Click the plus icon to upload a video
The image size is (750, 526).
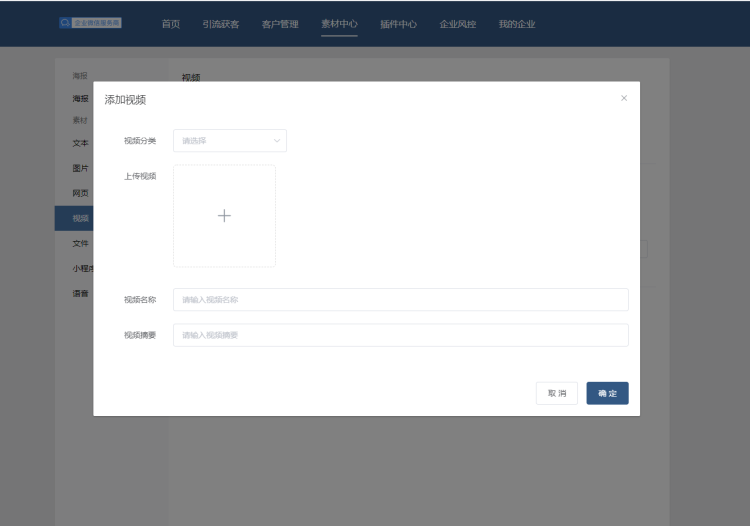tap(224, 216)
